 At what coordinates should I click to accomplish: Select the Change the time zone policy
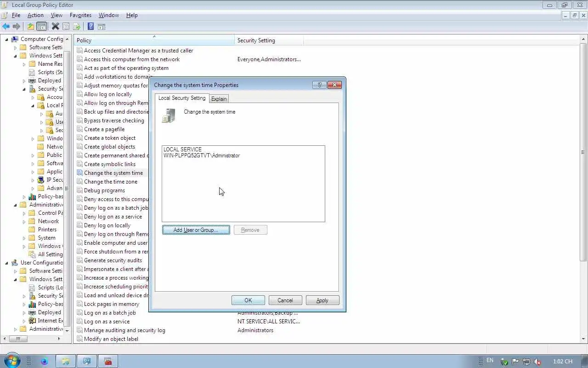110,182
